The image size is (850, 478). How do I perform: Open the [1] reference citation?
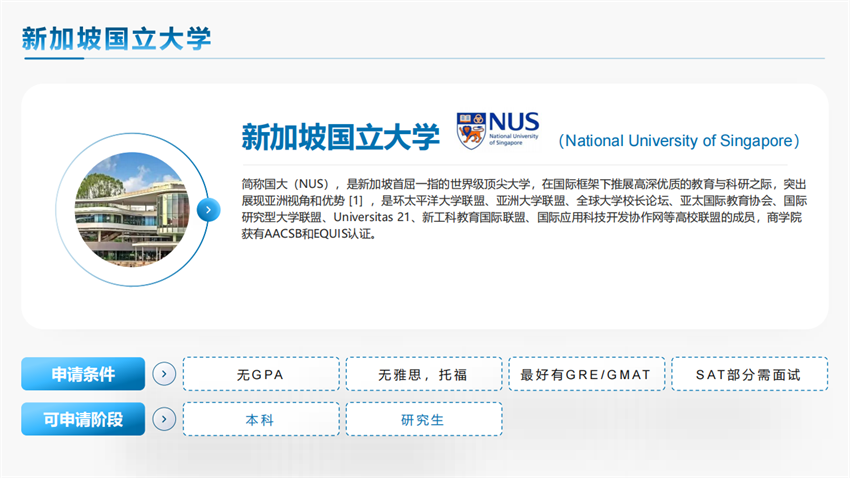click(x=355, y=200)
